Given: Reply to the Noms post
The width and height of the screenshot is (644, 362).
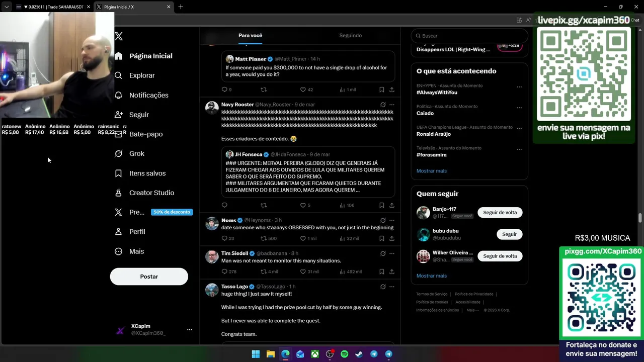Looking at the screenshot, I should 224,238.
